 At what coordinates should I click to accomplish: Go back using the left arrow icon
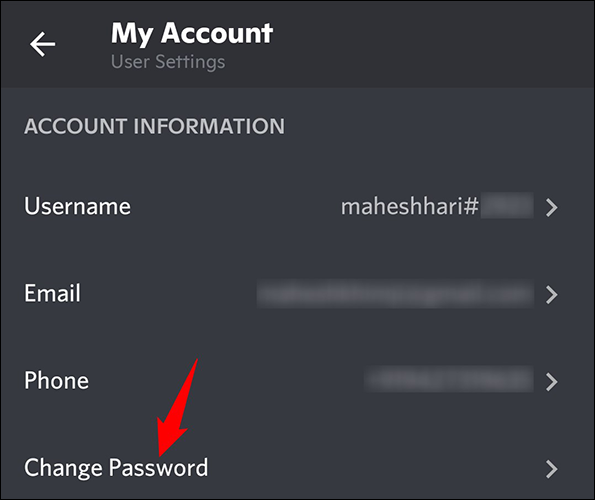pyautogui.click(x=42, y=44)
